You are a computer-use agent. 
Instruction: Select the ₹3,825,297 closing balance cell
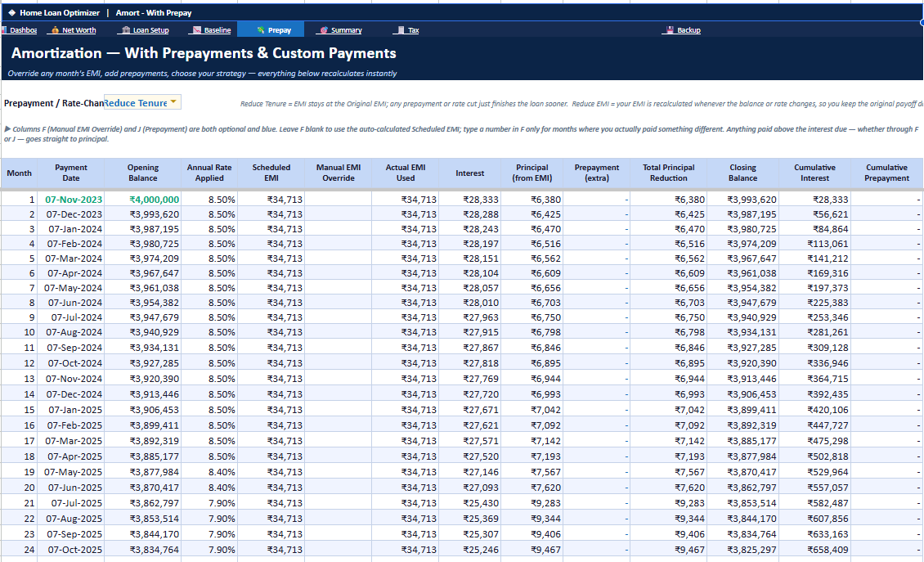click(742, 550)
